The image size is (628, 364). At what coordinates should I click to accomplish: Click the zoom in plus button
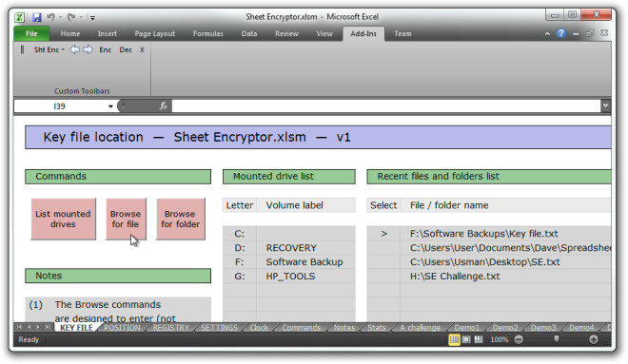pyautogui.click(x=594, y=339)
